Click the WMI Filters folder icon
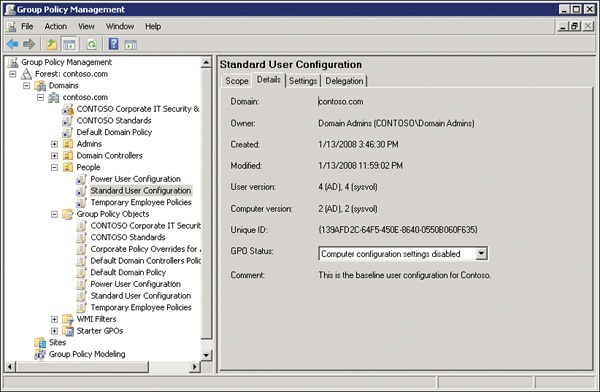Viewport: 600px width, 392px height. pos(68,319)
